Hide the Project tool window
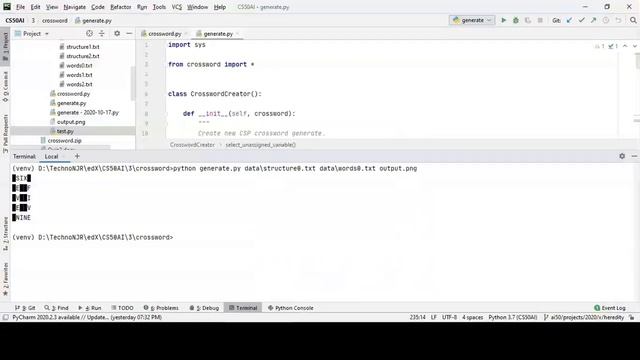 coord(129,33)
